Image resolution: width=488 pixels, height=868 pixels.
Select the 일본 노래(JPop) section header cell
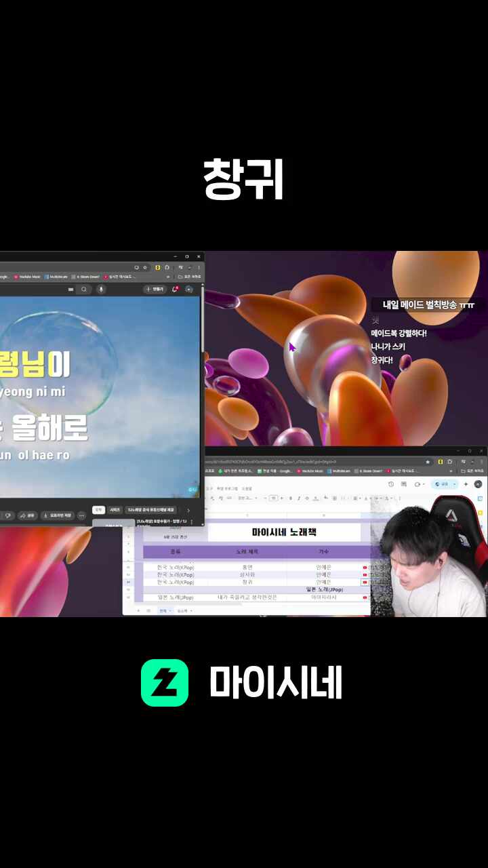[324, 590]
